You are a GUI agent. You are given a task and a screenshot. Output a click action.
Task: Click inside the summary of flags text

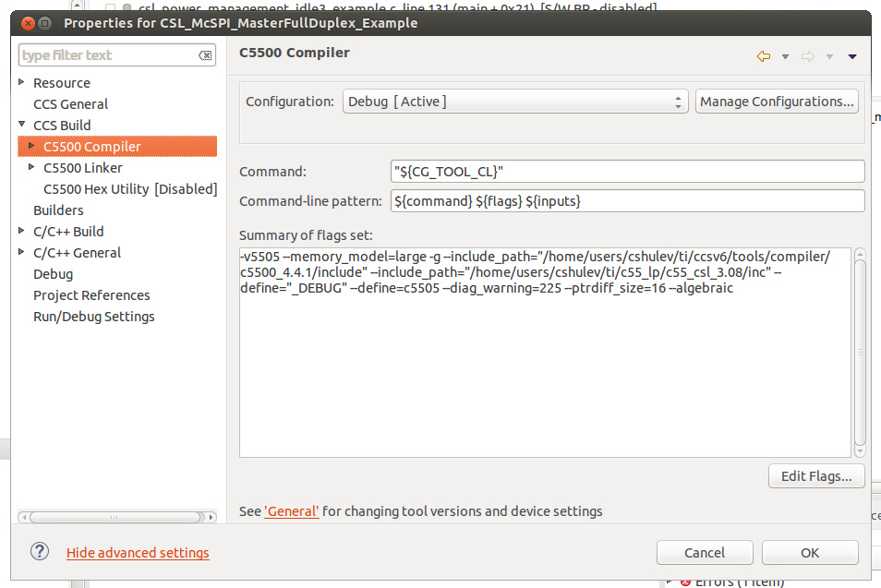545,353
